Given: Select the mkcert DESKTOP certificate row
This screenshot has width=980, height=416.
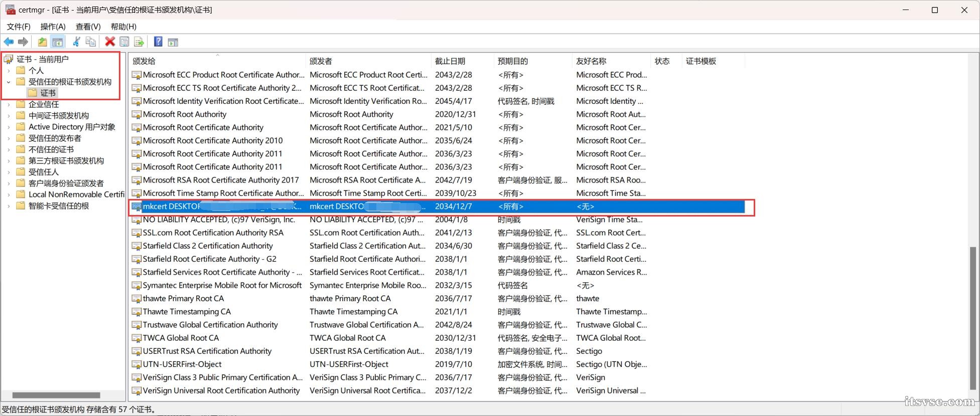Looking at the screenshot, I should (x=438, y=206).
